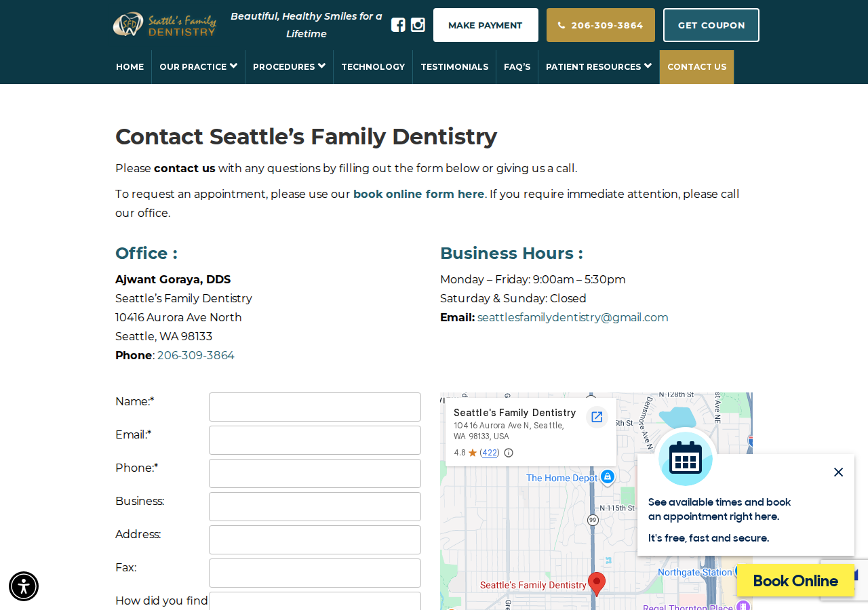
Task: Focus the Email input field
Action: tap(315, 440)
